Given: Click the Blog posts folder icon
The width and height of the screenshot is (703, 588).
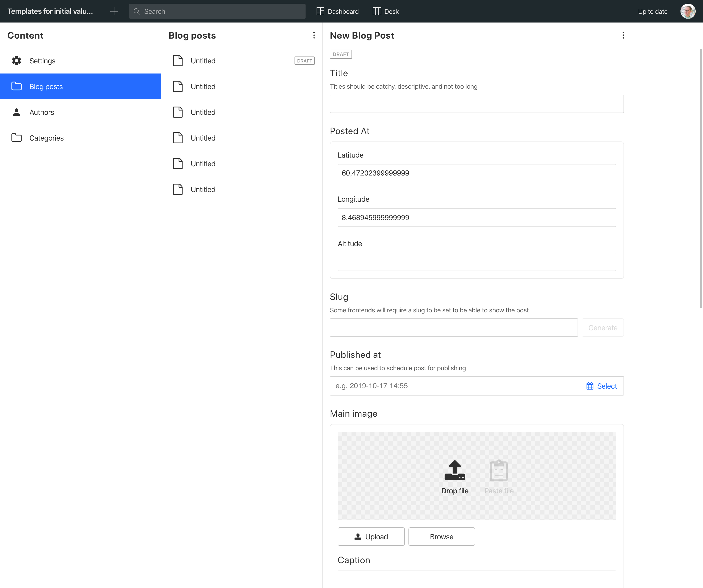Looking at the screenshot, I should pyautogui.click(x=16, y=86).
